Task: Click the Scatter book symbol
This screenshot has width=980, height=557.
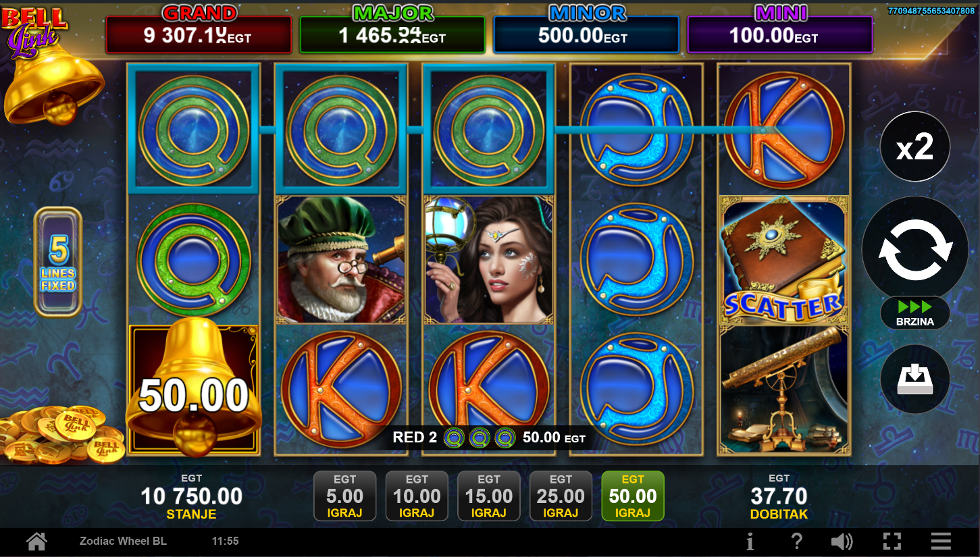Action: (x=783, y=259)
